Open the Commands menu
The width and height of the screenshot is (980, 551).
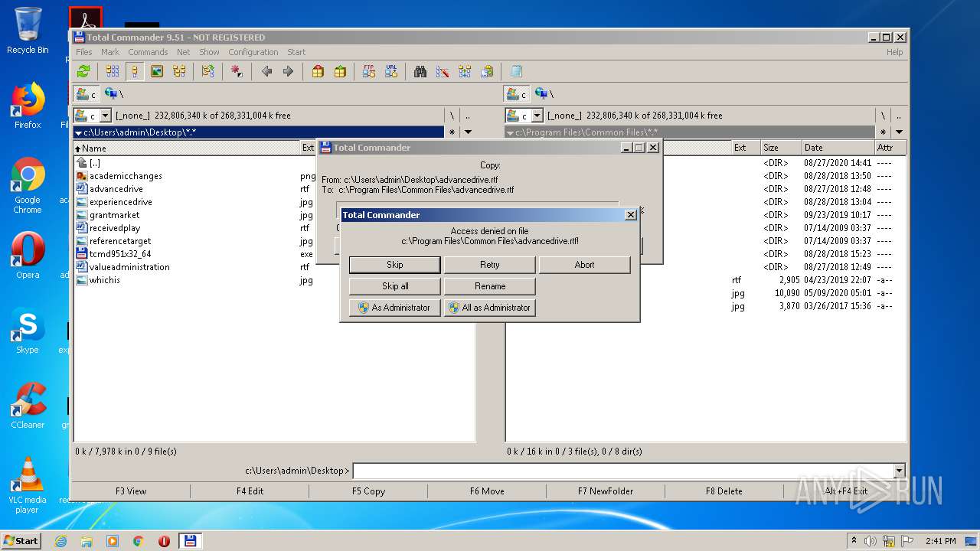[148, 52]
